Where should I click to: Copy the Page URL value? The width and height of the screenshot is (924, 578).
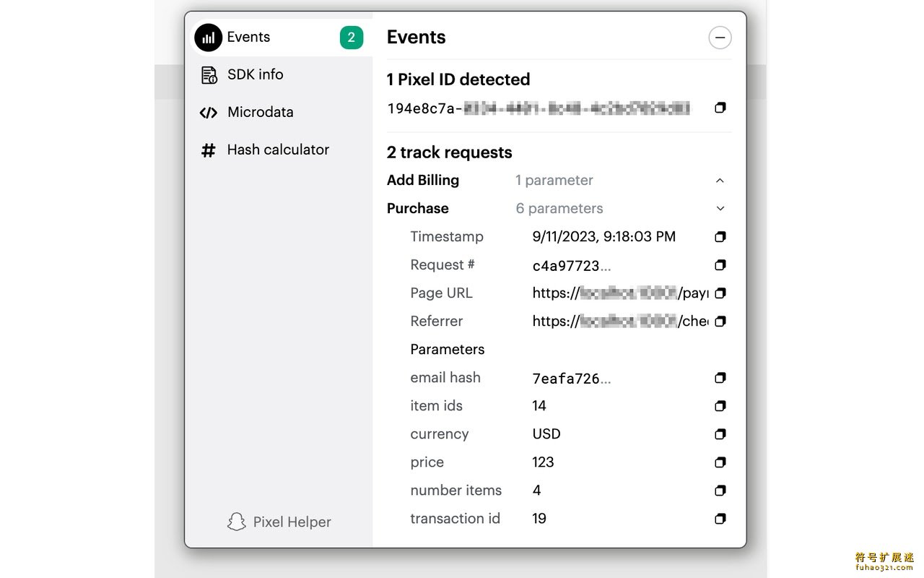(720, 293)
